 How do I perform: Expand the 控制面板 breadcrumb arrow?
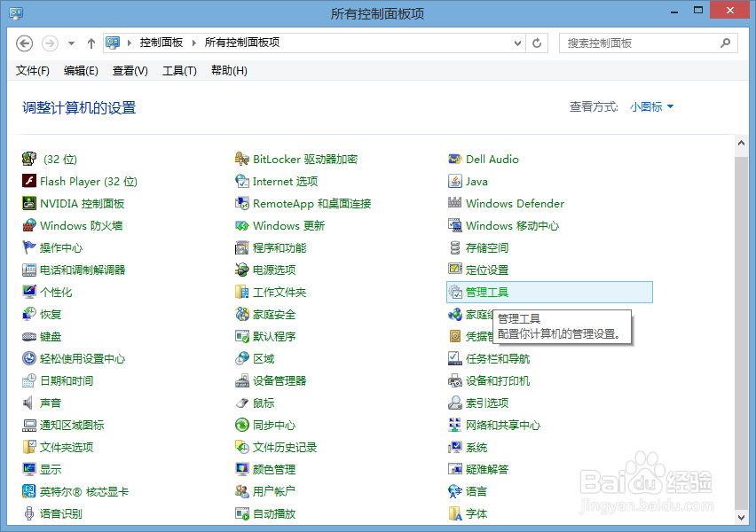click(194, 43)
